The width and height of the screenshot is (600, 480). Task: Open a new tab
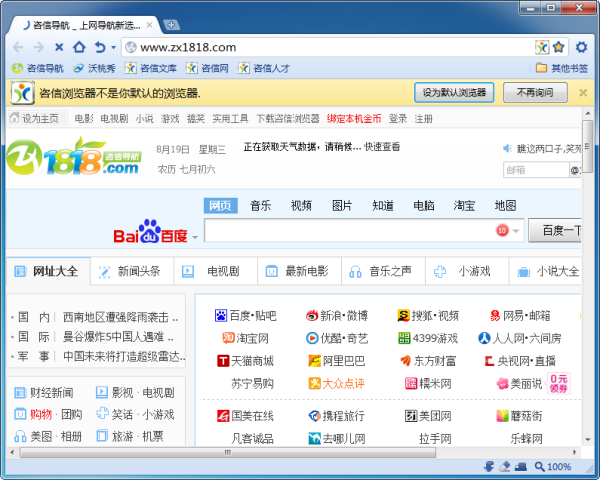point(171,25)
